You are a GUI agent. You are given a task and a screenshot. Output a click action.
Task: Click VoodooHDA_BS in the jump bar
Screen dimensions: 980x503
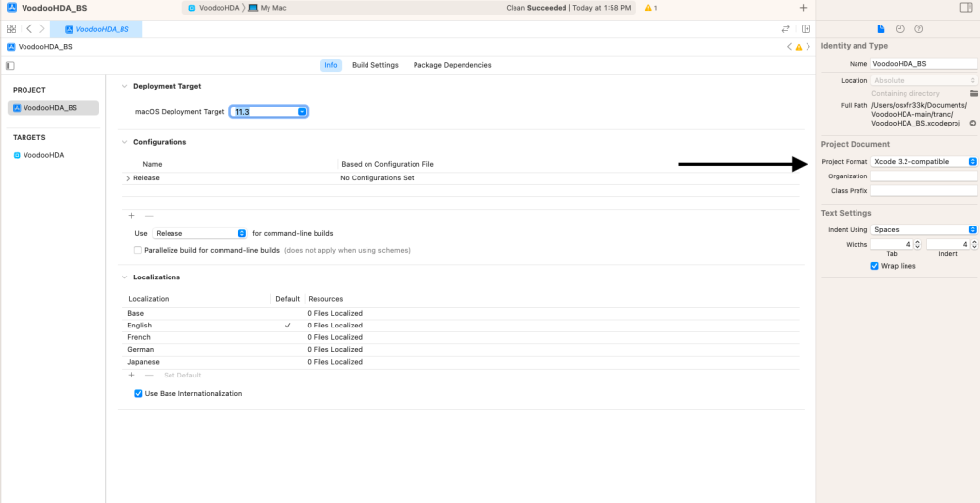(39, 47)
